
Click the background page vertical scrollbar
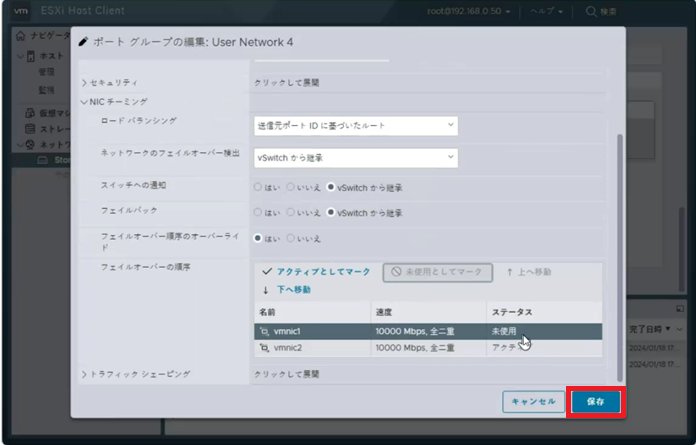click(684, 248)
